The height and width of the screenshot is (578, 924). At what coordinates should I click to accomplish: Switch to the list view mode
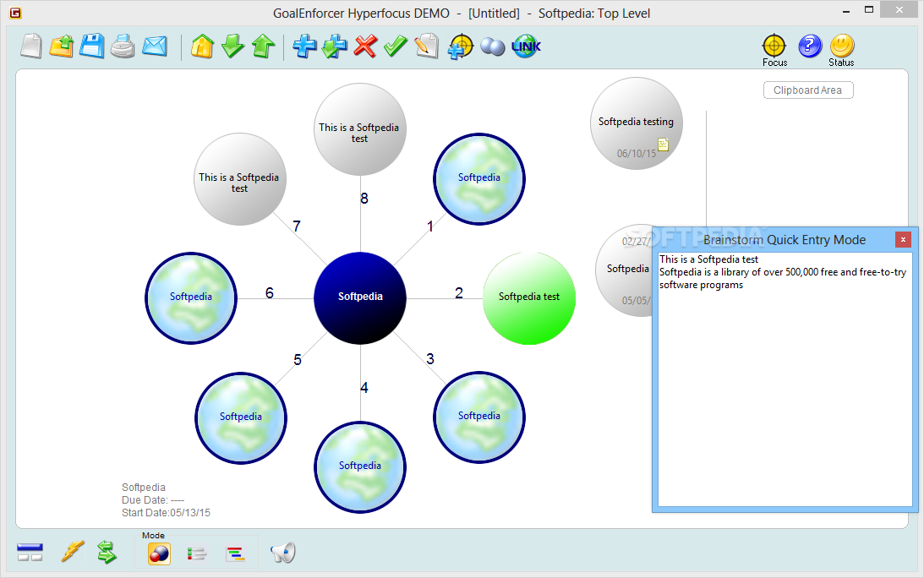tap(197, 553)
